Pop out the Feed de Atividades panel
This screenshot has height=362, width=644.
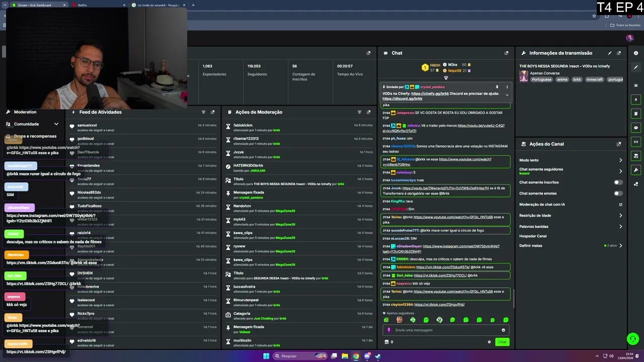212,112
